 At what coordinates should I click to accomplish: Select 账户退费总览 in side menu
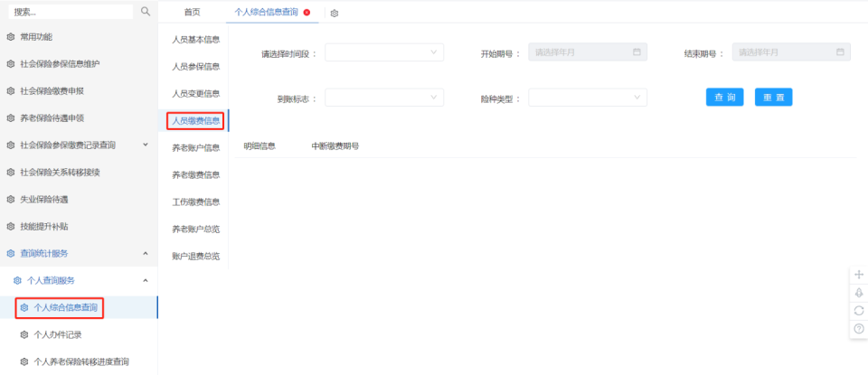tap(196, 256)
